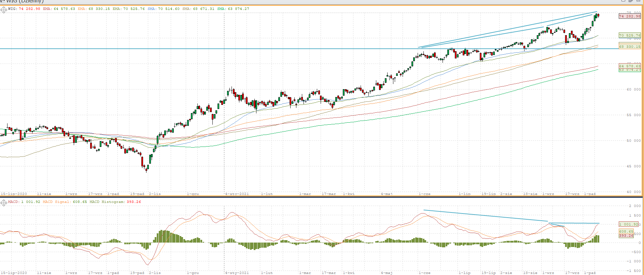Click the pan control on the WIG chart
This screenshot has height=275, width=644.
click(x=3, y=10)
